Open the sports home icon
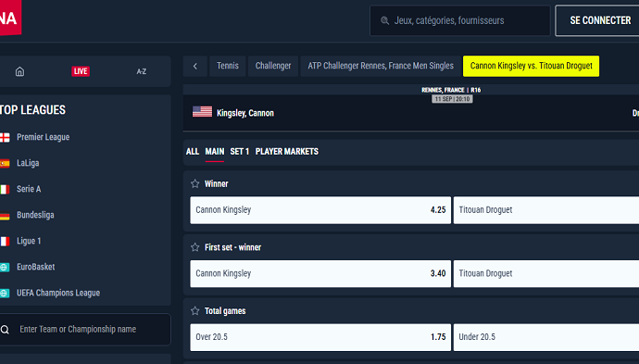Screen dimensions: 639x364 click(19, 71)
